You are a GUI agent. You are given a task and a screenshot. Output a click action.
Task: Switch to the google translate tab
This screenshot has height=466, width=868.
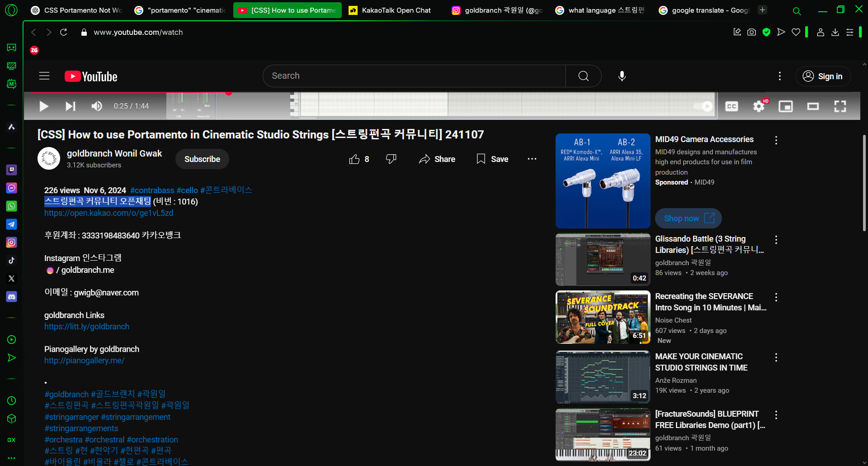point(704,10)
